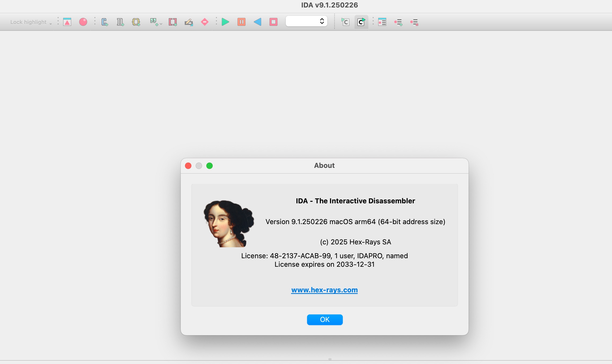Click OK in the About dialog
This screenshot has height=364, width=612.
coord(325,319)
